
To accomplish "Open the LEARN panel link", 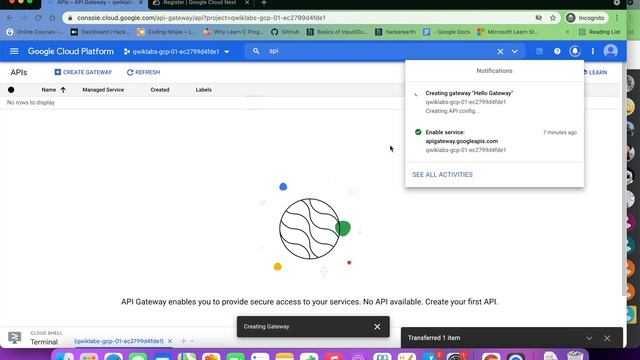I will pyautogui.click(x=596, y=72).
